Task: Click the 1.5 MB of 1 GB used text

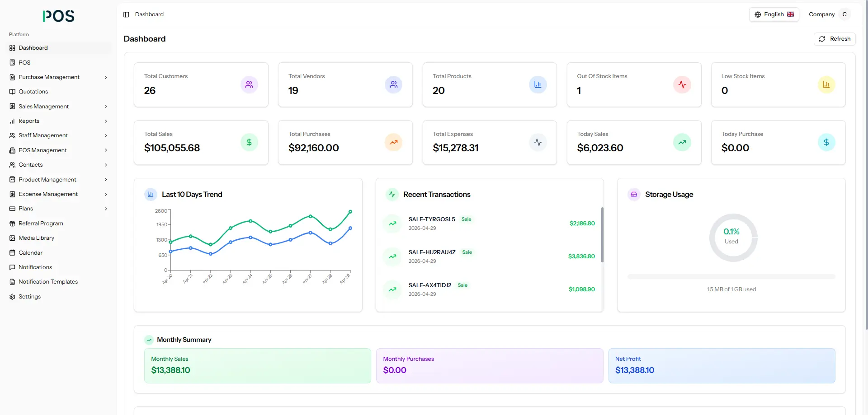Action: click(731, 289)
